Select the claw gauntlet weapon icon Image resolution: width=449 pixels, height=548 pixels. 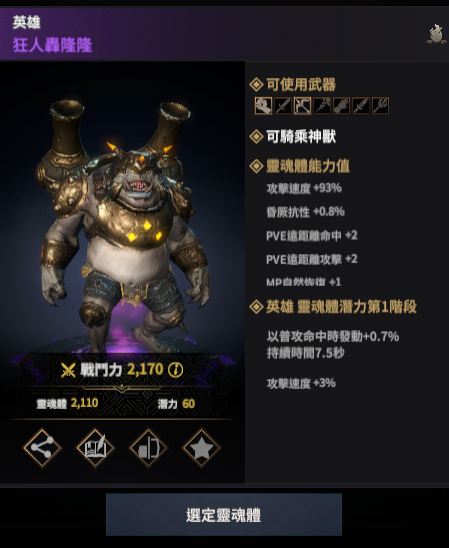coord(341,106)
